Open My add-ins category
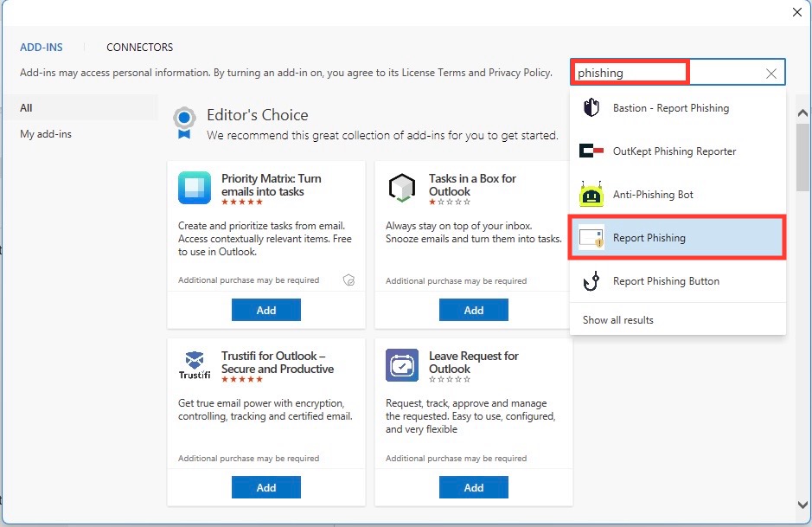The width and height of the screenshot is (812, 527). [x=80, y=133]
